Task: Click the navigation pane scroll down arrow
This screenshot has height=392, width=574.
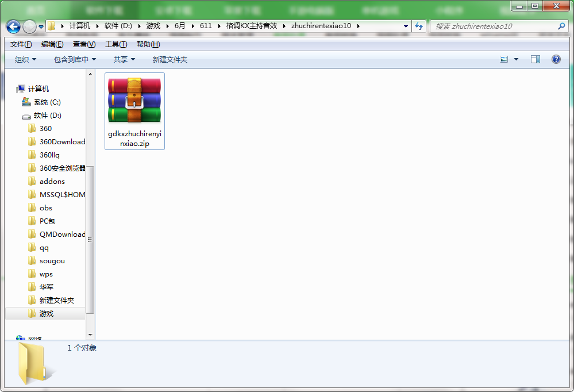Action: (x=90, y=335)
